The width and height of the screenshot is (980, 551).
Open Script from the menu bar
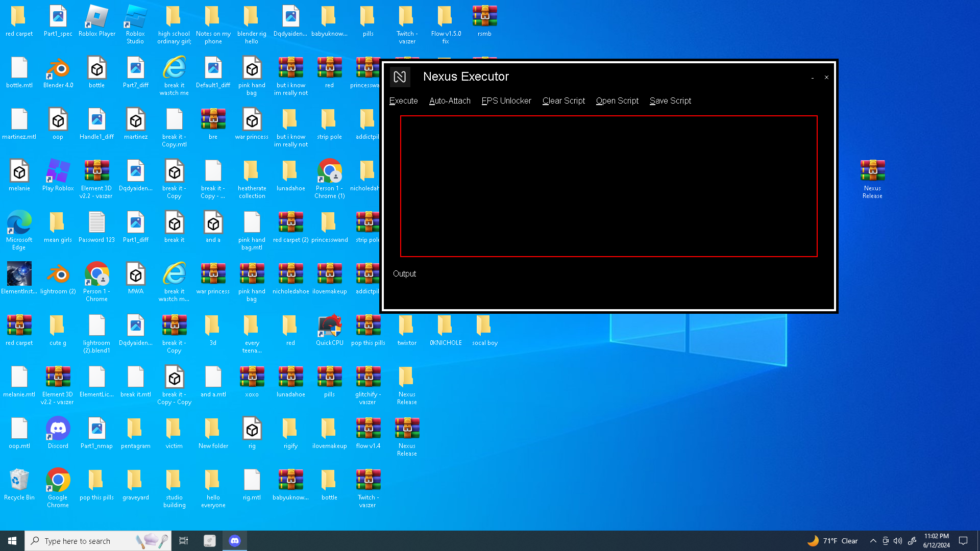click(617, 101)
